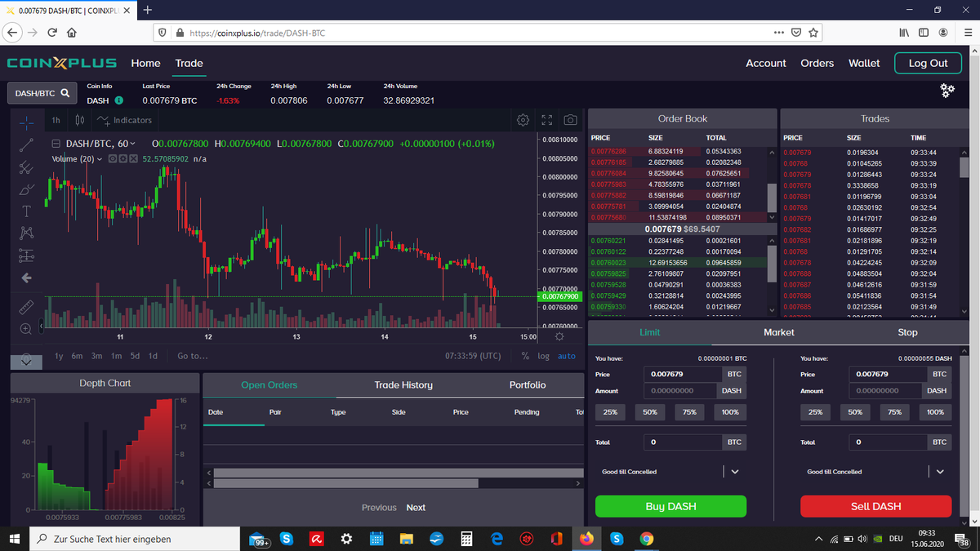Open Windows Start menu
The height and width of the screenshot is (551, 980).
[14, 539]
